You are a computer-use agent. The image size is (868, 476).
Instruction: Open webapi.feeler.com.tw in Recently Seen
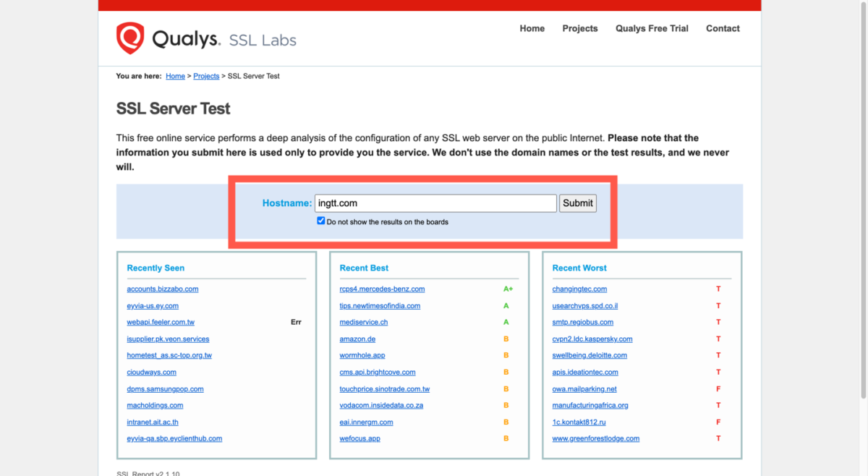click(x=161, y=322)
